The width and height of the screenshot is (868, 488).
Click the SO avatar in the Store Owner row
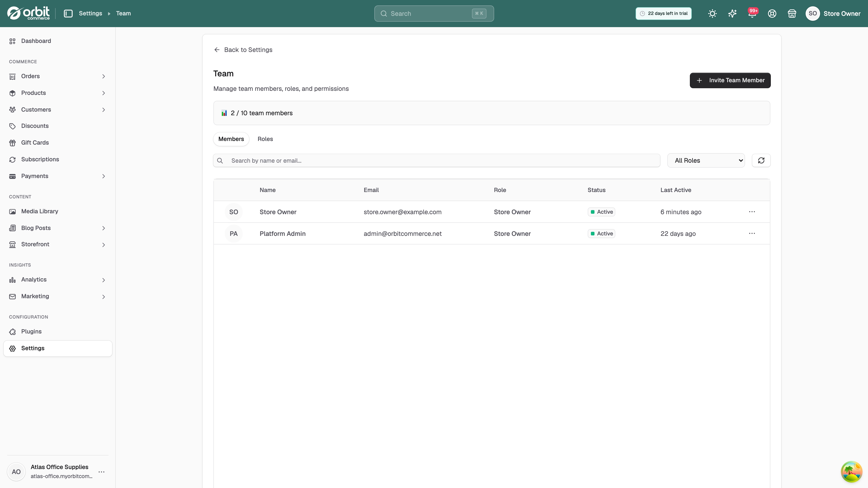coord(234,212)
